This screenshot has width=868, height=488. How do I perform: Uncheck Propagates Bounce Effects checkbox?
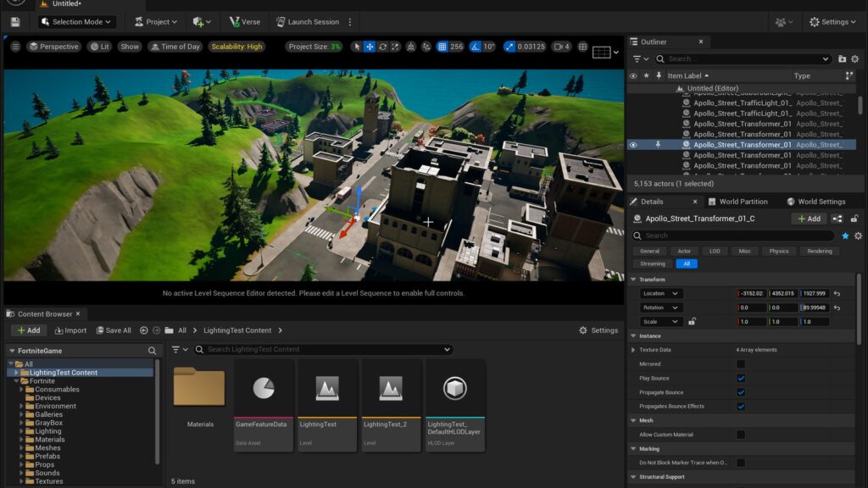[x=741, y=406]
